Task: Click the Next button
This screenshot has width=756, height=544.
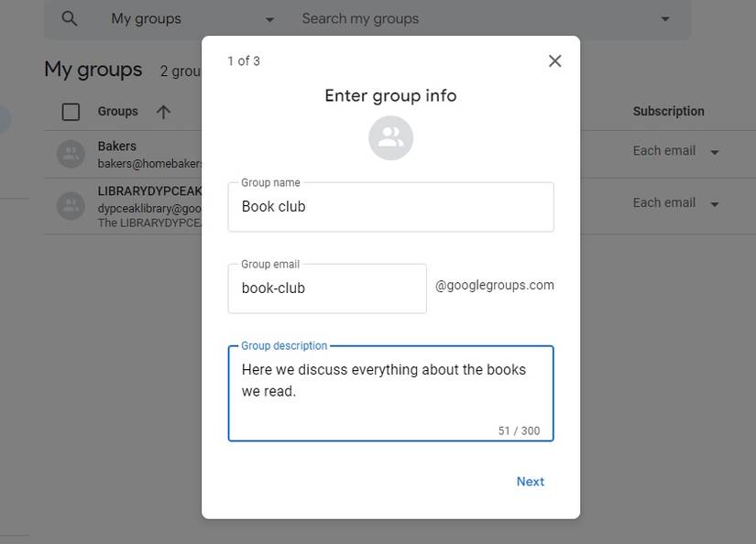Action: tap(530, 481)
